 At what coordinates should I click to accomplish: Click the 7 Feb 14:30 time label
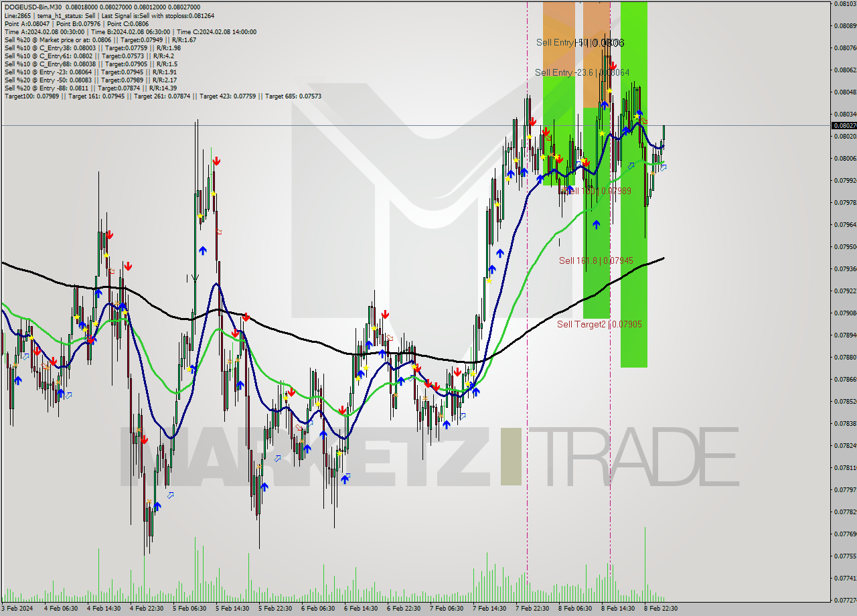click(x=489, y=609)
